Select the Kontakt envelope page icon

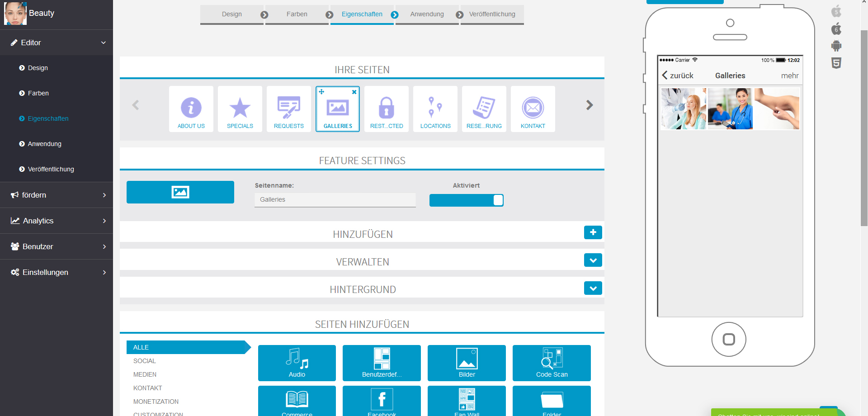(x=533, y=109)
